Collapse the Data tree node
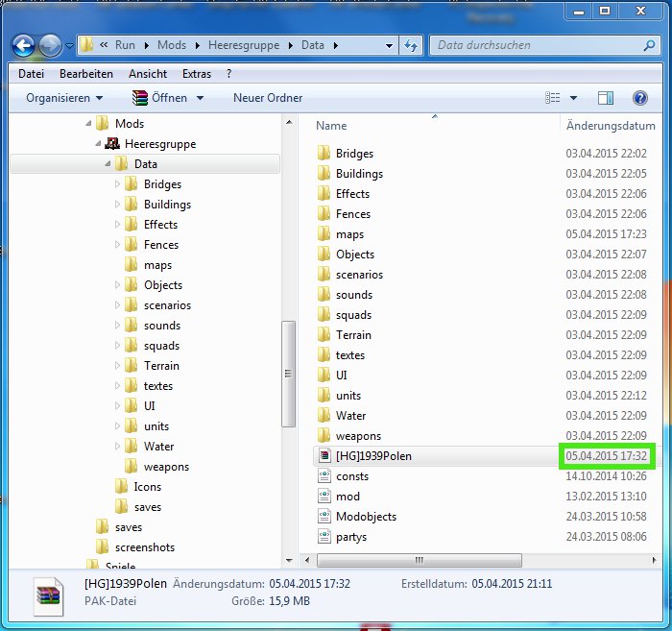The height and width of the screenshot is (631, 672). coord(108,163)
